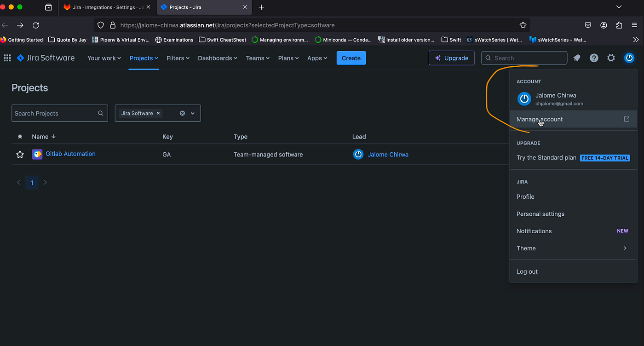The image size is (644, 346).
Task: Open Gitlab Automation project link
Action: click(x=70, y=154)
